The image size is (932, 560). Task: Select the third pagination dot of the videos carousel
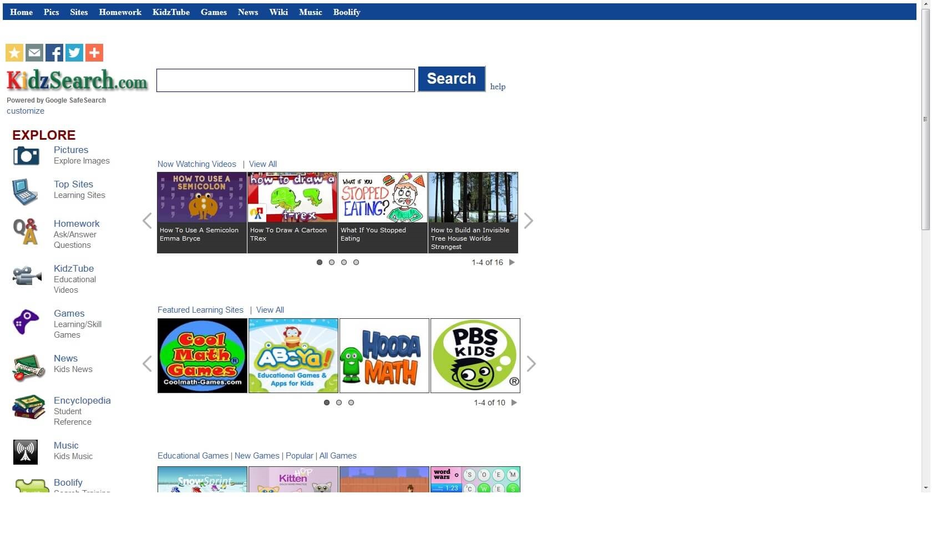point(344,262)
